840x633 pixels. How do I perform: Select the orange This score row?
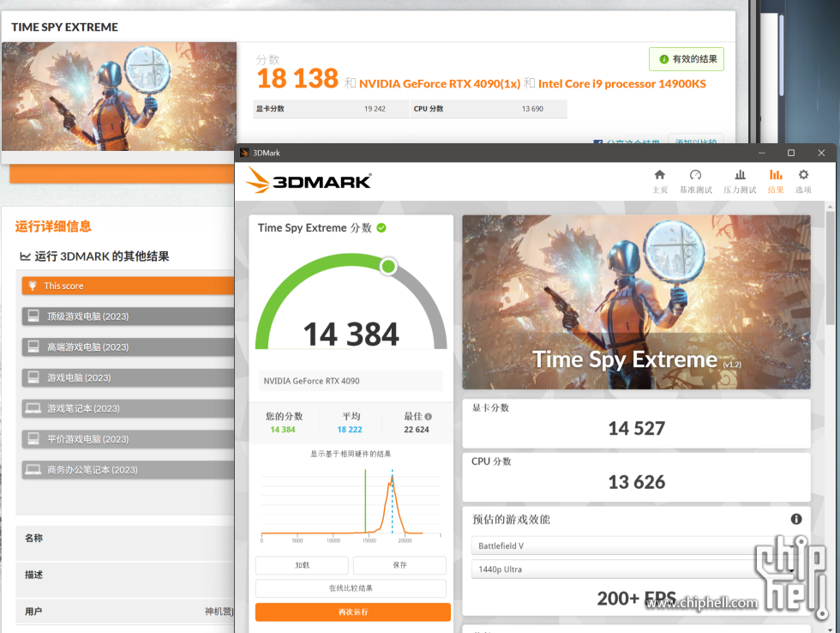129,286
